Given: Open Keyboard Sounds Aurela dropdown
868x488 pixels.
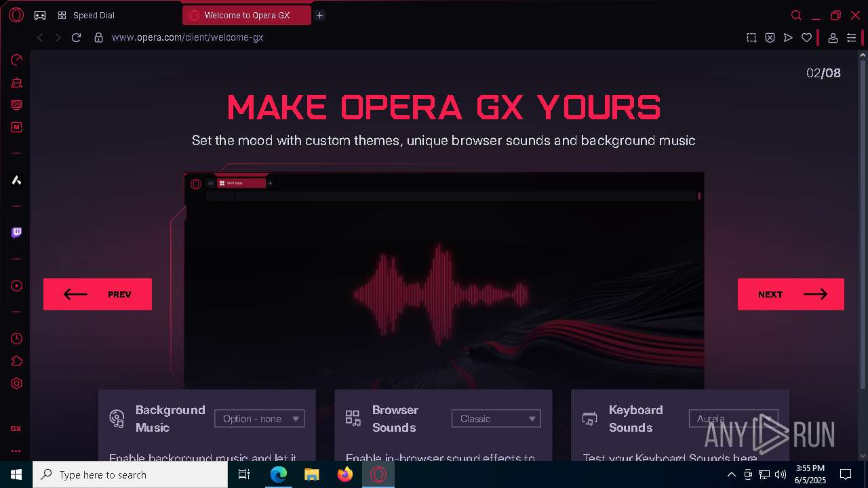Looking at the screenshot, I should [733, 419].
